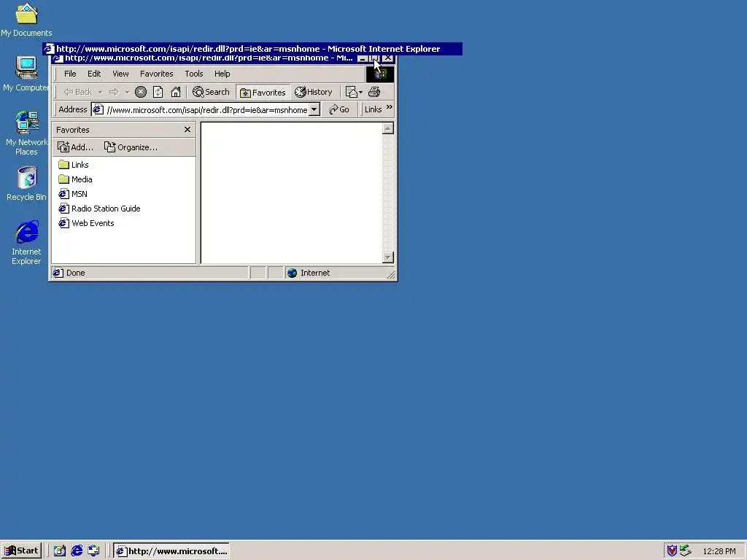
Task: Open the Web Events favorite
Action: [86, 223]
